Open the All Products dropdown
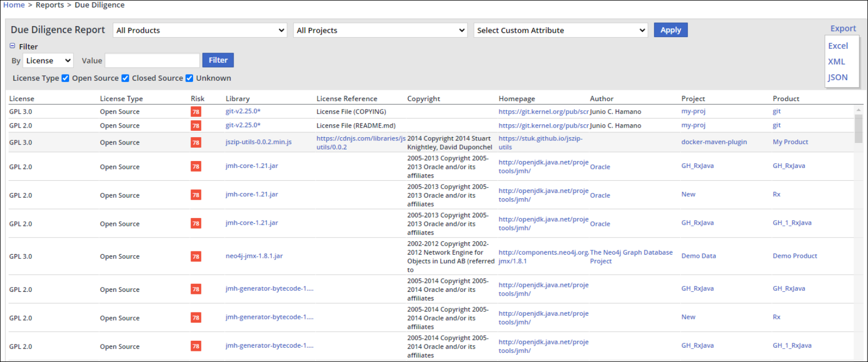 pyautogui.click(x=200, y=30)
